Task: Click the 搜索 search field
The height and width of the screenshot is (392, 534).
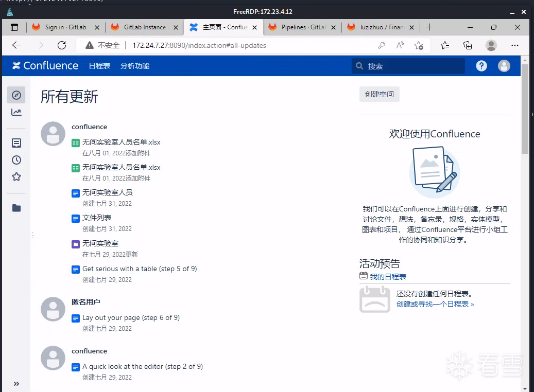Action: pos(408,66)
